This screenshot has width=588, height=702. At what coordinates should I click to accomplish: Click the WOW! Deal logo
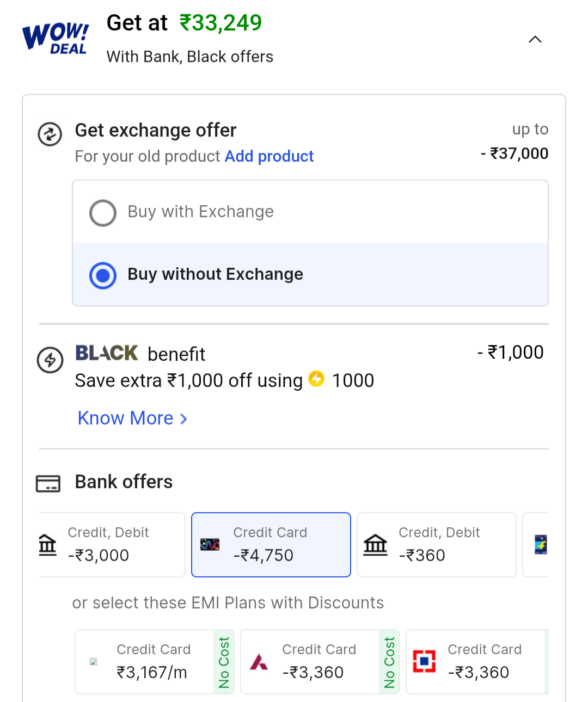coord(55,38)
